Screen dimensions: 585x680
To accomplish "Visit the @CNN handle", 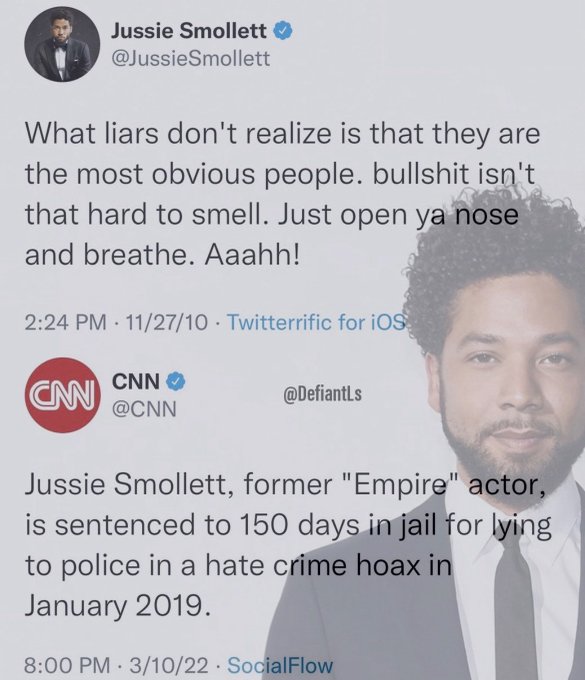I will pos(144,409).
